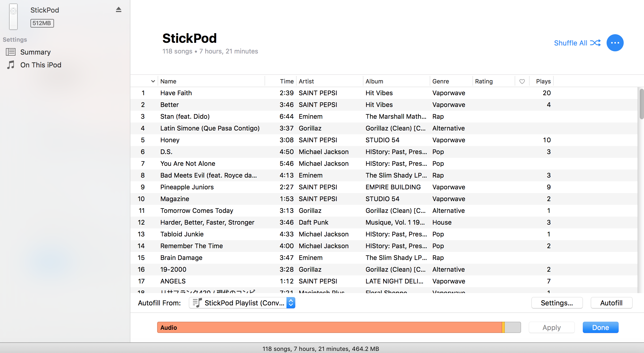Select On This iPod in the sidebar
This screenshot has height=353, width=644.
(x=41, y=65)
